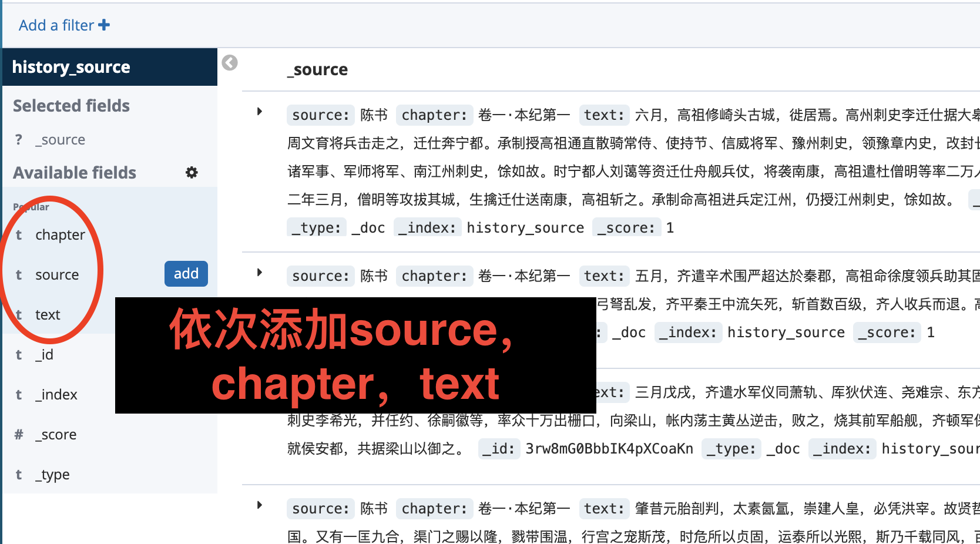Select the chapter field in Available fields

click(60, 235)
